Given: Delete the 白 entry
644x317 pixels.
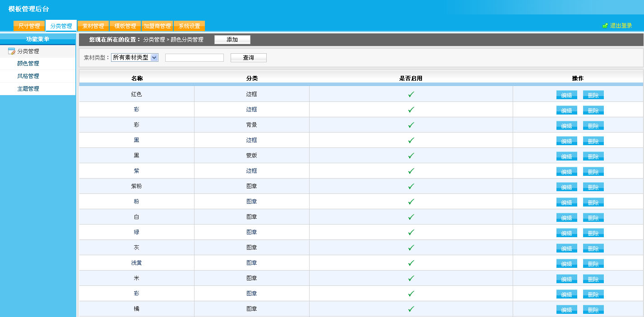Looking at the screenshot, I should pos(593,218).
